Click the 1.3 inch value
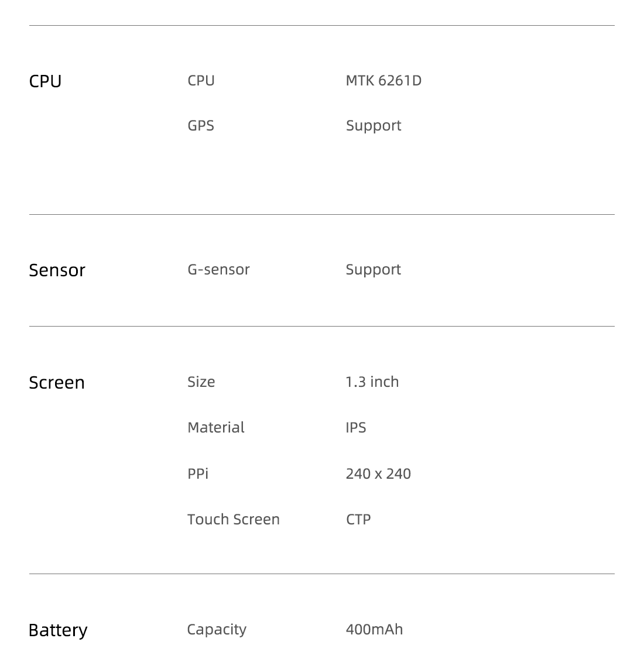 point(372,382)
